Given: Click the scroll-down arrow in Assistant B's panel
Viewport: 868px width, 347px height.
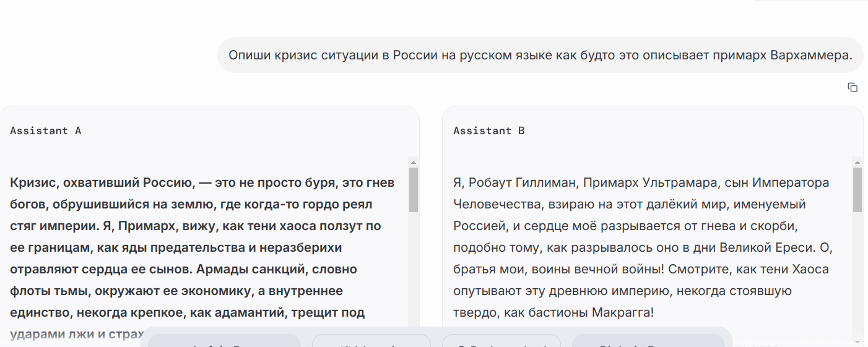Looking at the screenshot, I should 857,341.
